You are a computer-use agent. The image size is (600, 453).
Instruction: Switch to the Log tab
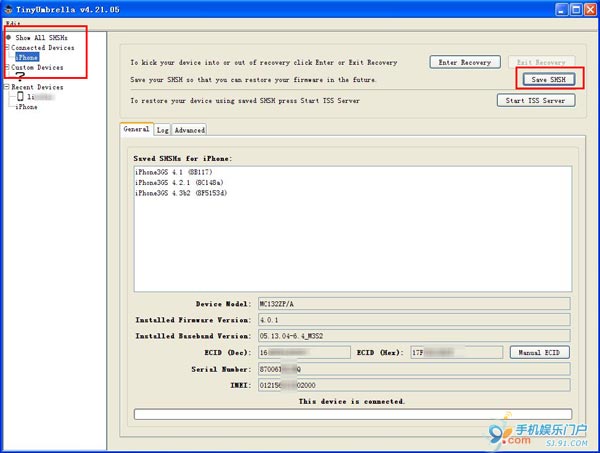pyautogui.click(x=163, y=130)
